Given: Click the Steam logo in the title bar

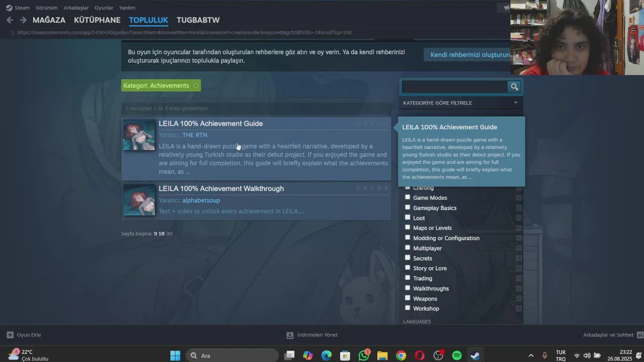Looking at the screenshot, I should coord(9,8).
